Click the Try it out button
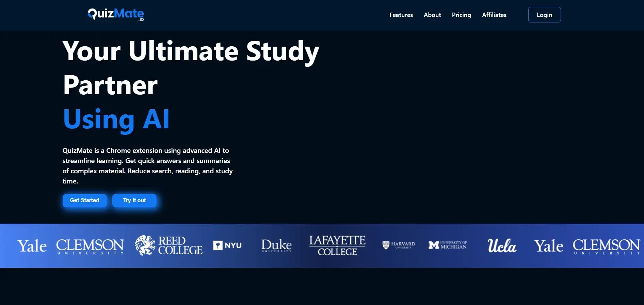This screenshot has height=305, width=644. click(x=134, y=200)
